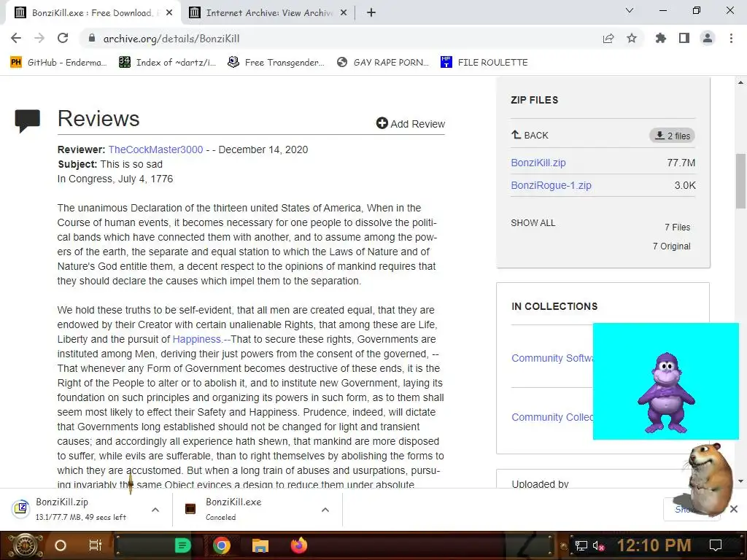Click the site security padlock icon
The width and height of the screenshot is (747, 560).
[92, 38]
